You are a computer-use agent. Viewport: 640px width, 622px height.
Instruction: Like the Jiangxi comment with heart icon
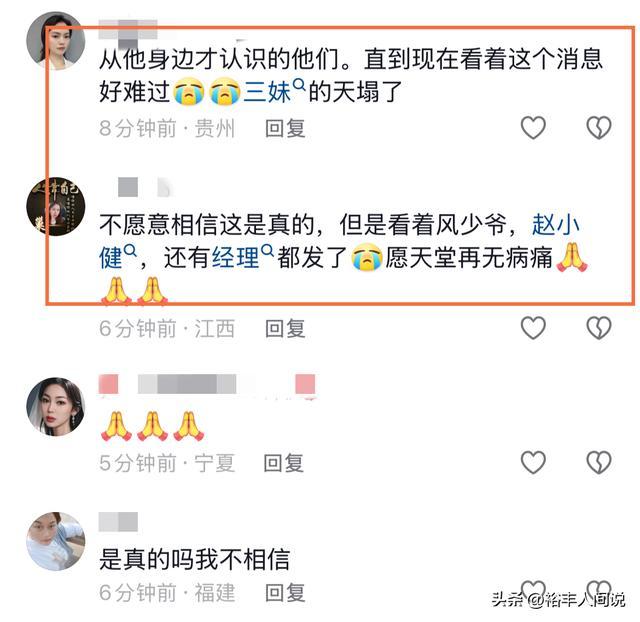coord(533,328)
